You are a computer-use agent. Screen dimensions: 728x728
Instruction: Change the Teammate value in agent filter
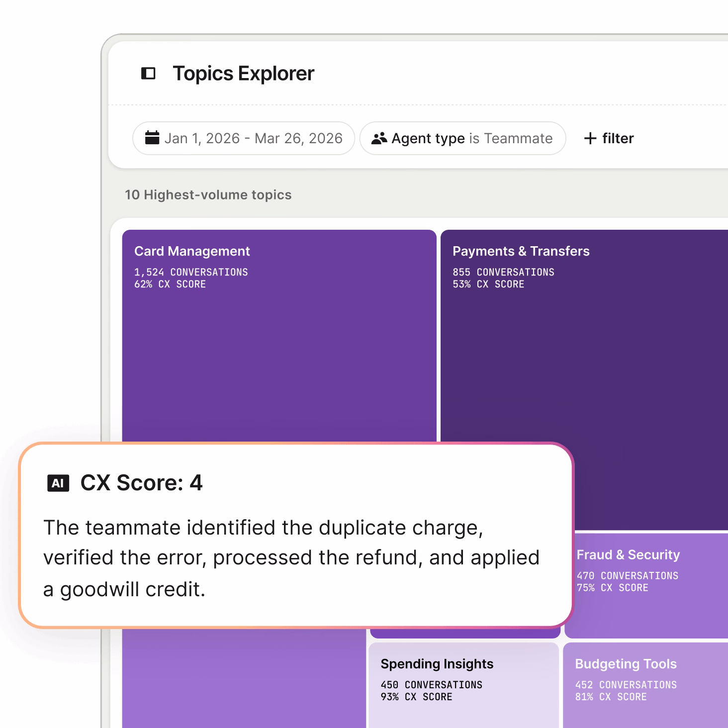(518, 138)
